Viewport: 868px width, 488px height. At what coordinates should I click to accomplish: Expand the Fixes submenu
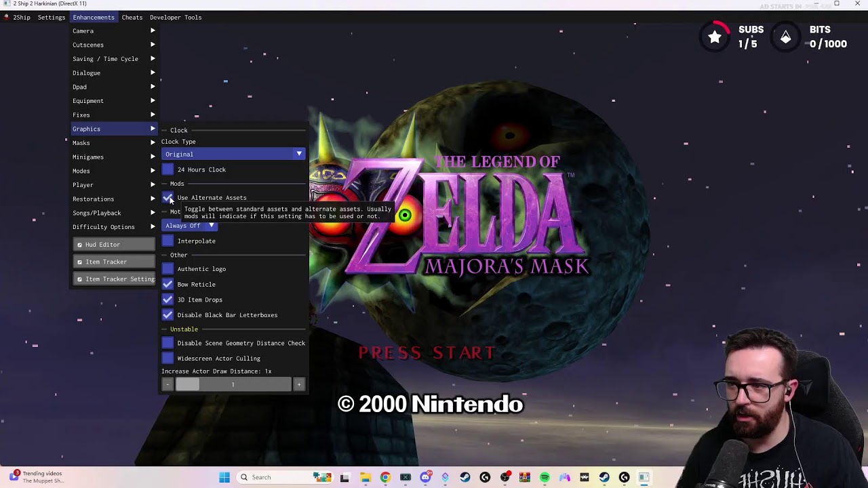tap(114, 115)
